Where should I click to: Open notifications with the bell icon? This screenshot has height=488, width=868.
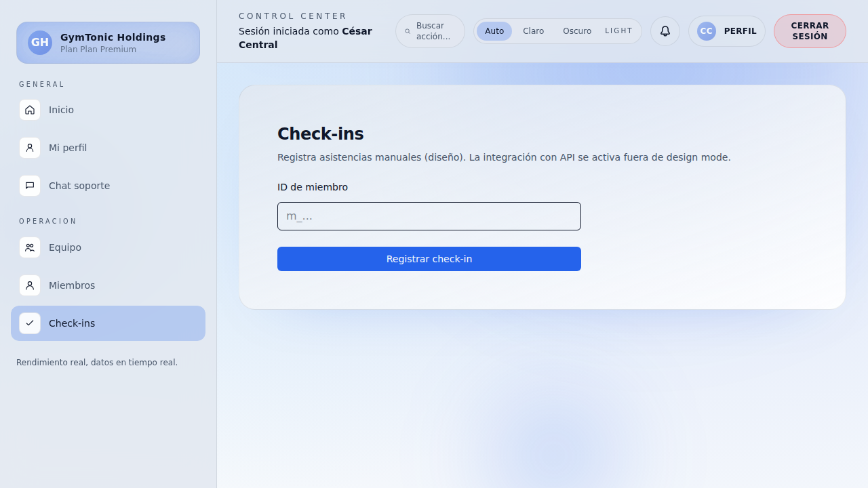665,30
